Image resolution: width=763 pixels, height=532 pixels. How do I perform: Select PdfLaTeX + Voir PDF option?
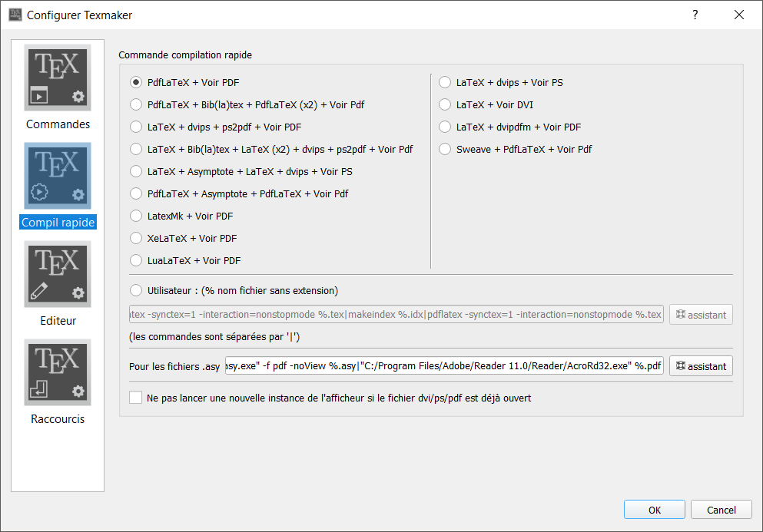pyautogui.click(x=136, y=82)
